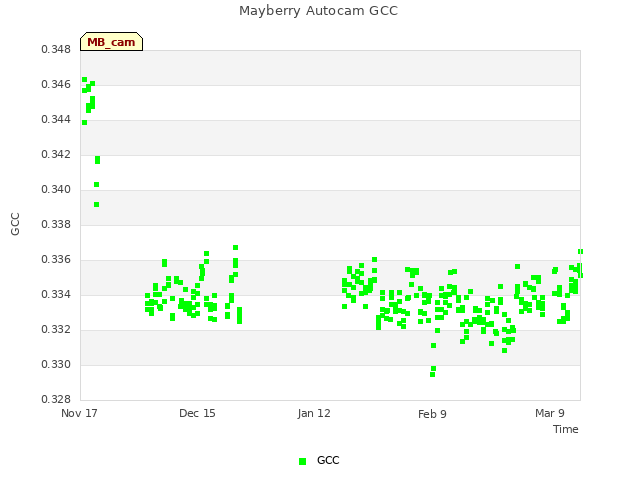
Task: Click the 0.344 y-axis tick label
Action: tap(56, 120)
